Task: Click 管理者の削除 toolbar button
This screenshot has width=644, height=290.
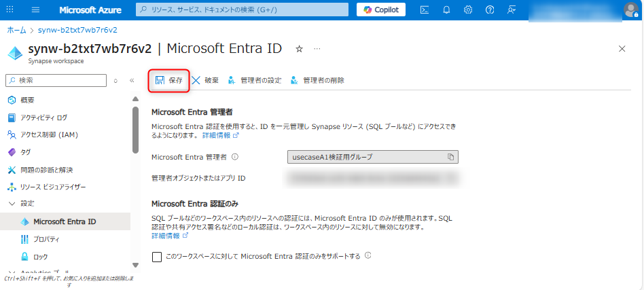Action: [x=317, y=81]
